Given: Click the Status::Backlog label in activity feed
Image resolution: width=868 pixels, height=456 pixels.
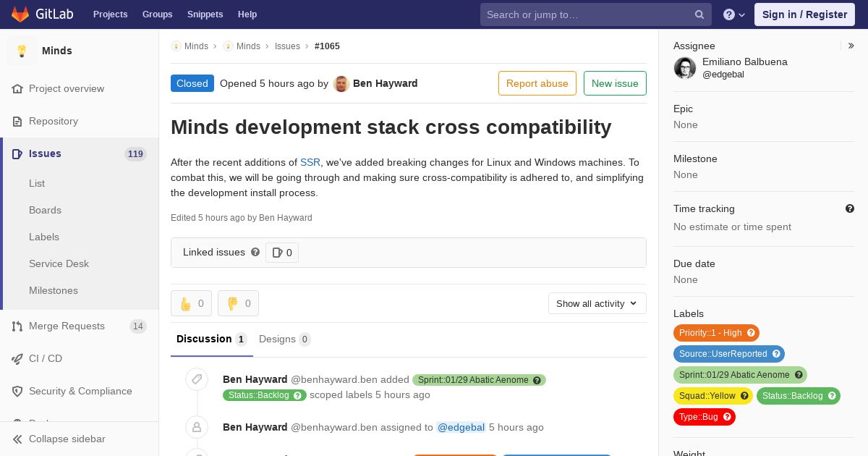Looking at the screenshot, I should pyautogui.click(x=264, y=395).
